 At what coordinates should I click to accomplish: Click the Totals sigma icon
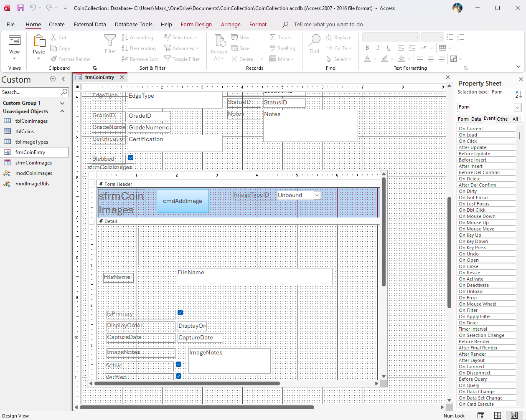pos(273,38)
